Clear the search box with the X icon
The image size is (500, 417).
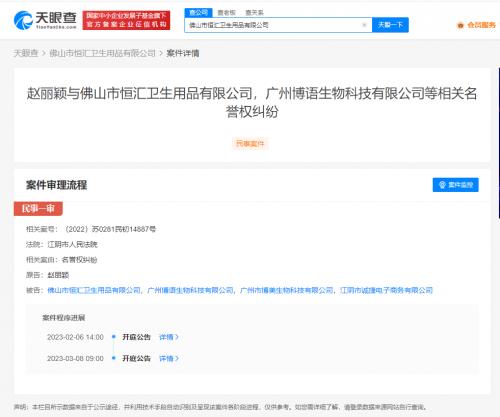coord(364,25)
